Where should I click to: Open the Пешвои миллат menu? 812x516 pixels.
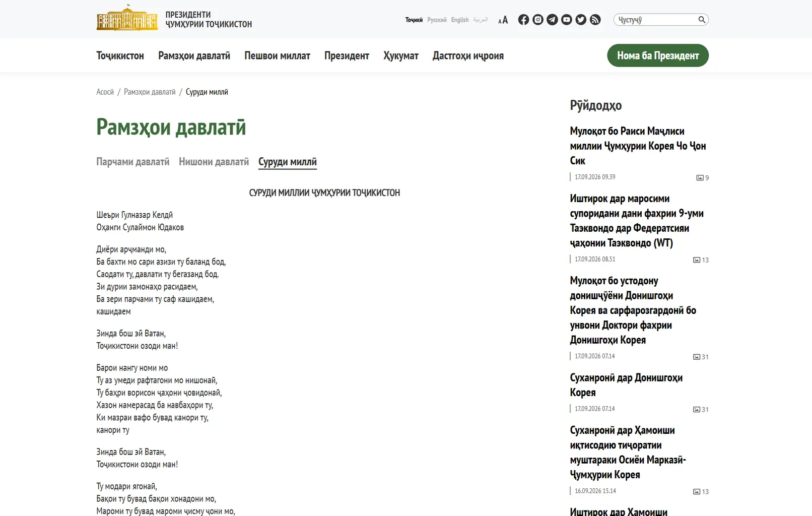coord(277,55)
